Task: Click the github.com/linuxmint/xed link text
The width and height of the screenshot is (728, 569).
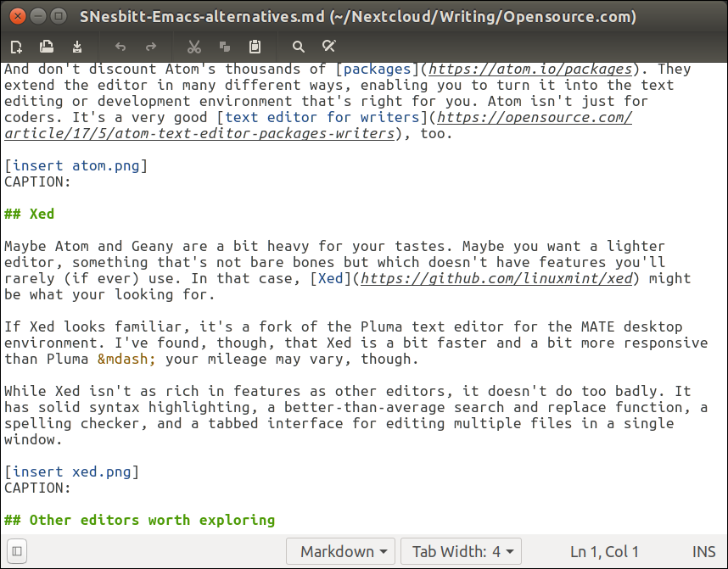Action: [496, 278]
